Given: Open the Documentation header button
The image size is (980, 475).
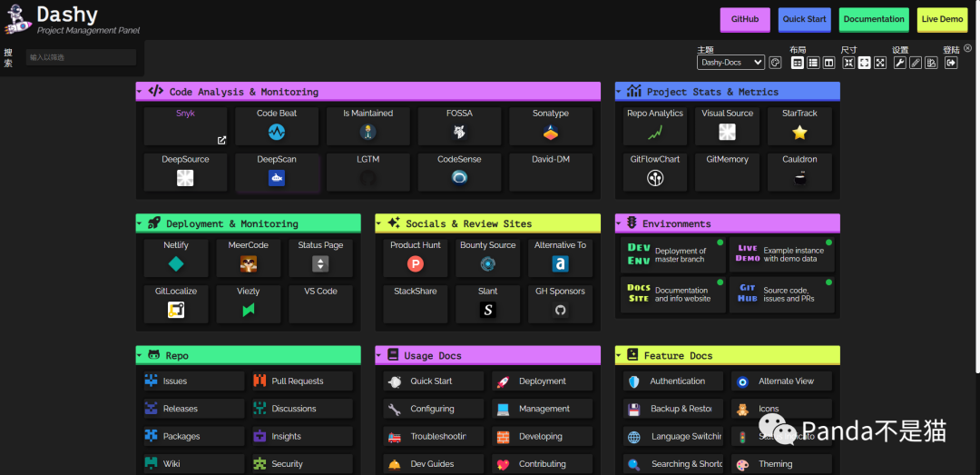Looking at the screenshot, I should point(874,19).
